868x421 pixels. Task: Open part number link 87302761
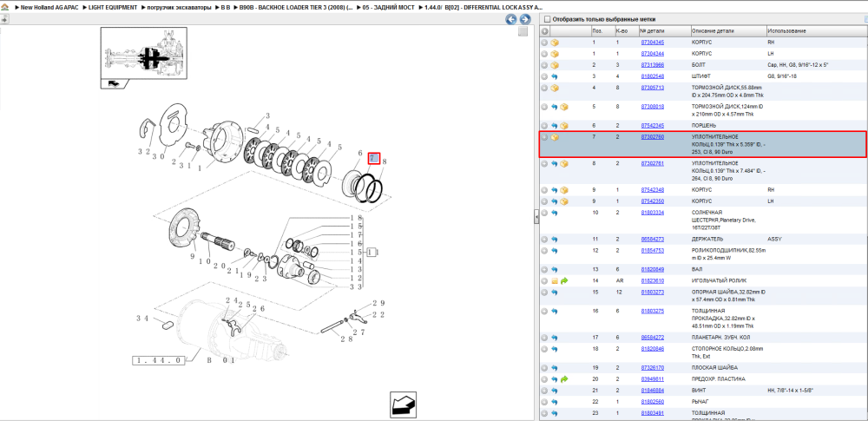point(652,163)
